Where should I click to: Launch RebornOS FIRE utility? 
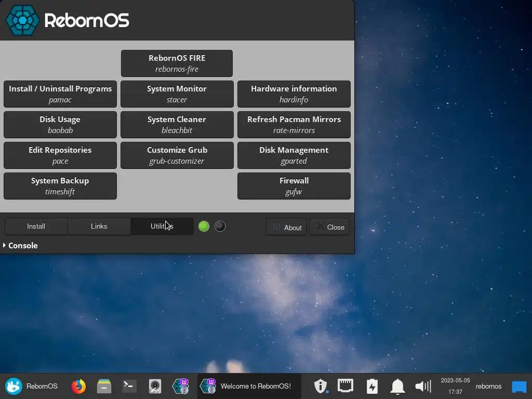tap(177, 63)
